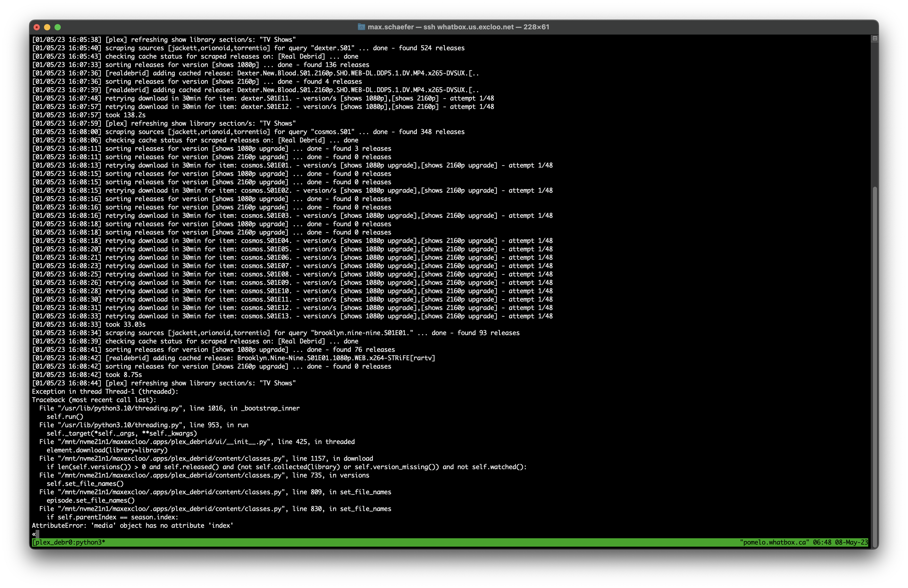Click the line "Exception in thread Thread-1 (threaded):"
Image resolution: width=908 pixels, height=588 pixels.
click(105, 391)
